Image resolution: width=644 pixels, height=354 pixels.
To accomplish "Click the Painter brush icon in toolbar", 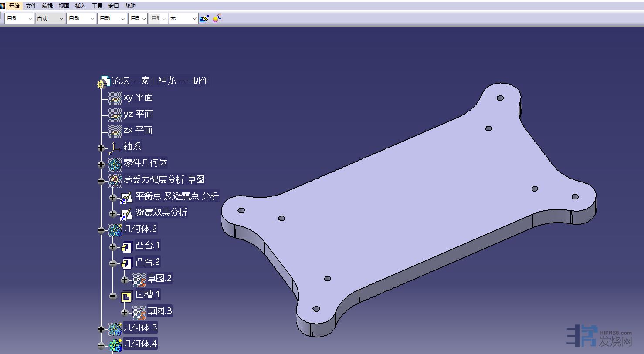I will click(204, 18).
